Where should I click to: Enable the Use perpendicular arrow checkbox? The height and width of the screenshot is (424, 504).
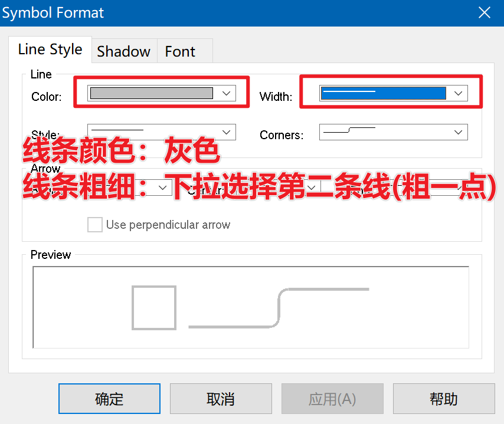[x=95, y=225]
